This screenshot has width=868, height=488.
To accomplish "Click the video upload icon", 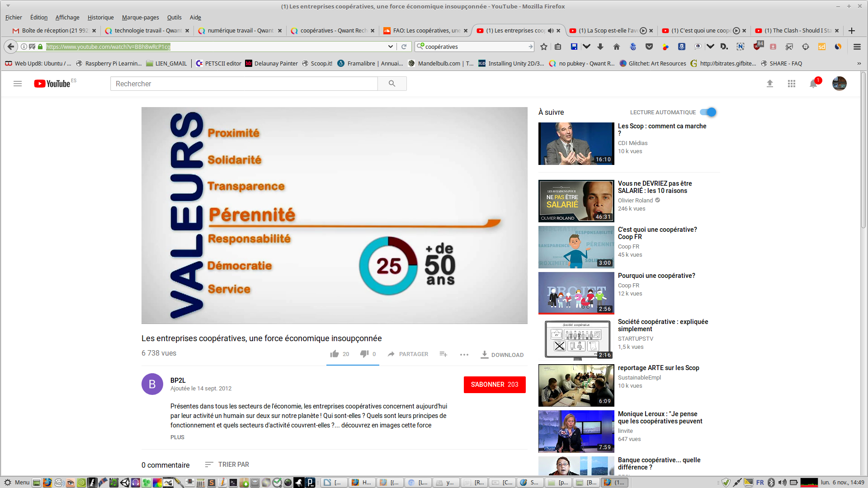I will coord(770,84).
